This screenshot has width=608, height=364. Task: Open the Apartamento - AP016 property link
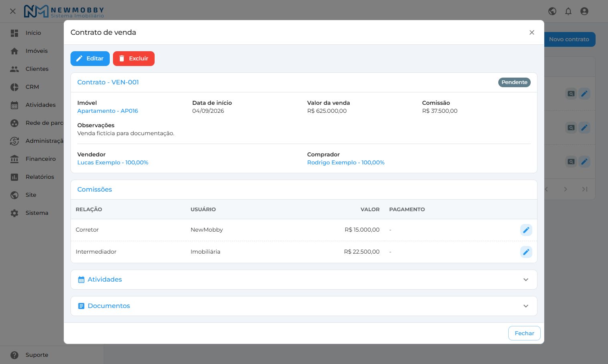tap(108, 111)
